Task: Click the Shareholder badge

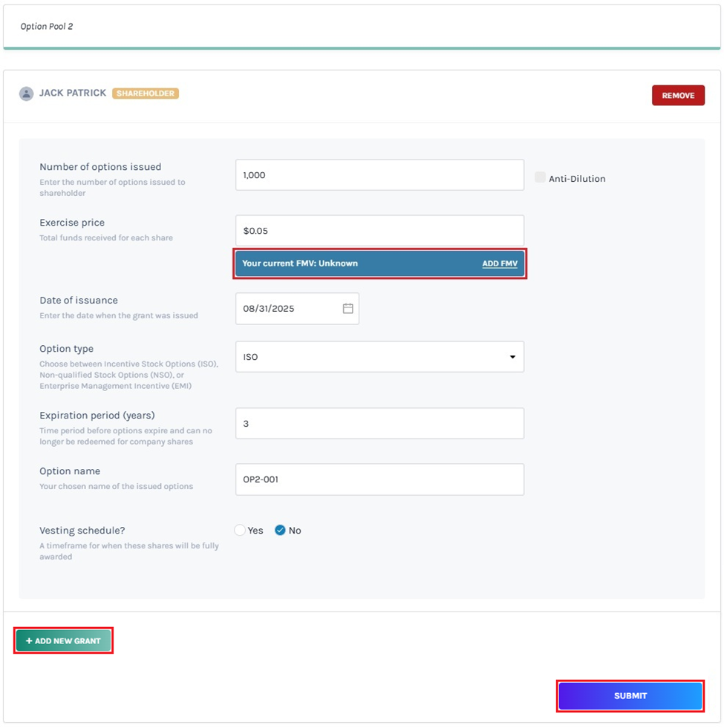Action: coord(146,94)
